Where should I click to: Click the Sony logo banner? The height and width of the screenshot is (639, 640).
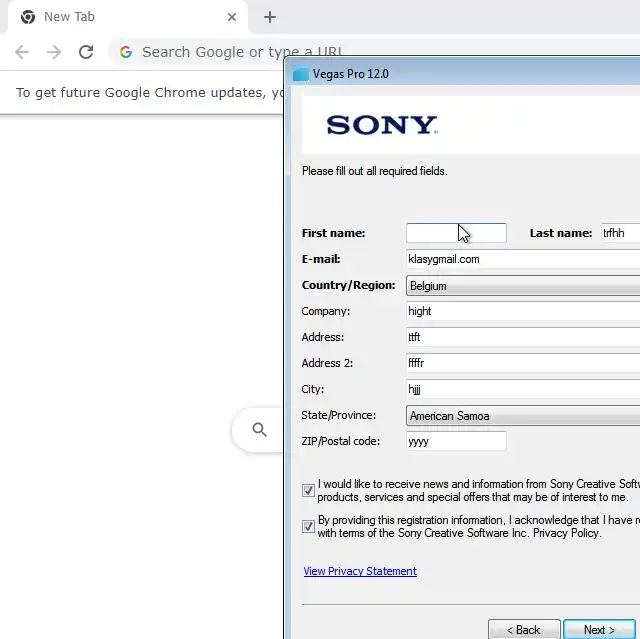pyautogui.click(x=382, y=125)
